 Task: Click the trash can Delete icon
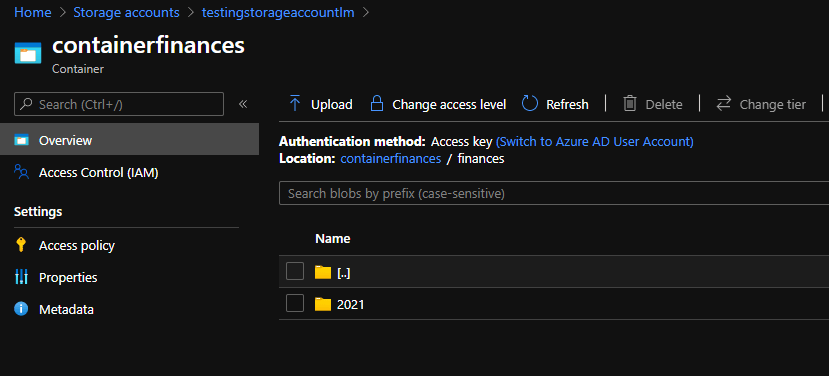pyautogui.click(x=629, y=103)
